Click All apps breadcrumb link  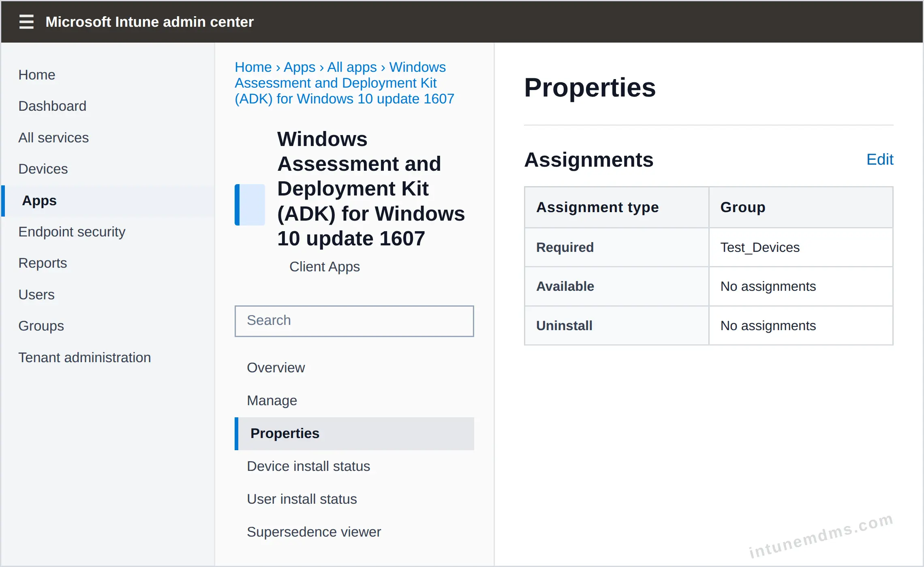[352, 67]
